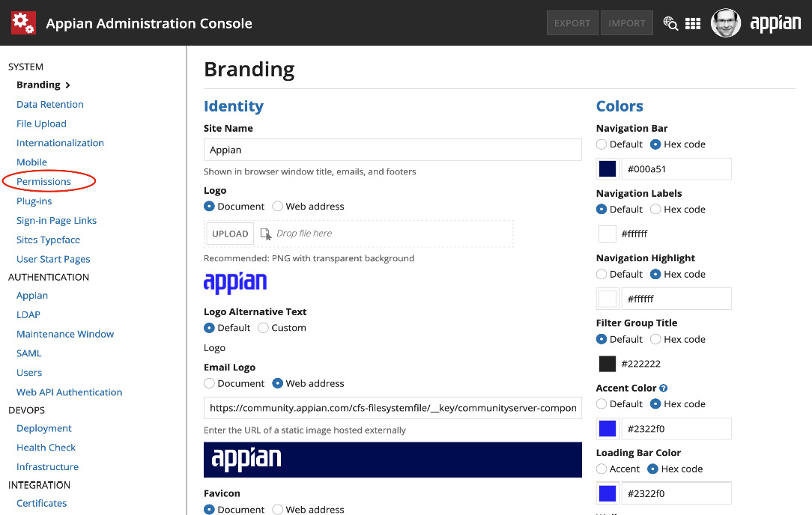Open Internationalization settings

60,143
